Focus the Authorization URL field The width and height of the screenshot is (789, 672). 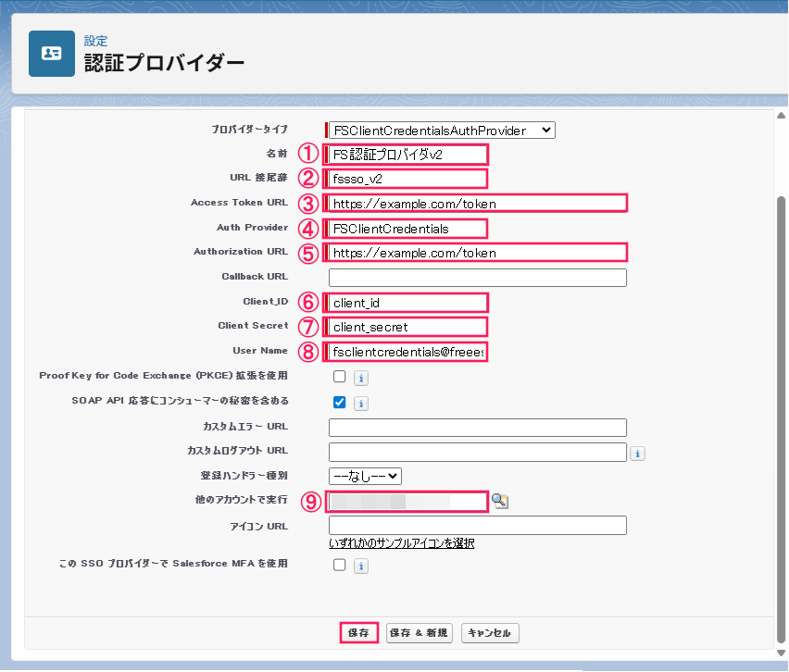click(x=477, y=253)
